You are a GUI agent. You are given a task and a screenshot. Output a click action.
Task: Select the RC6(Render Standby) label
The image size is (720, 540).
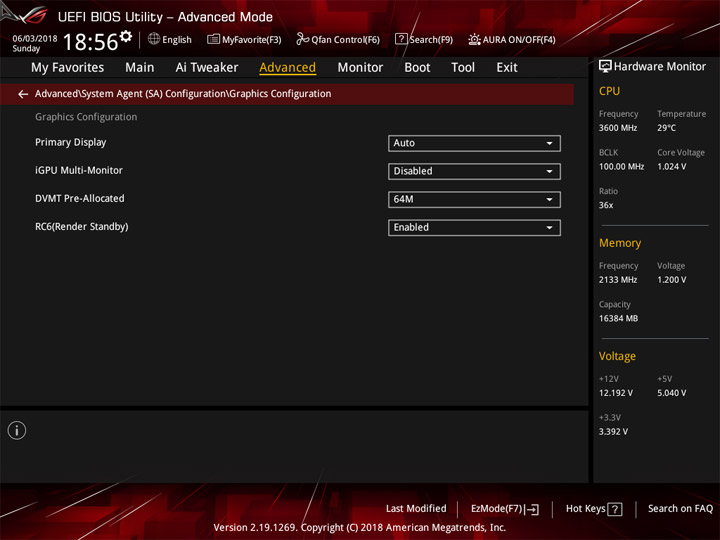82,227
